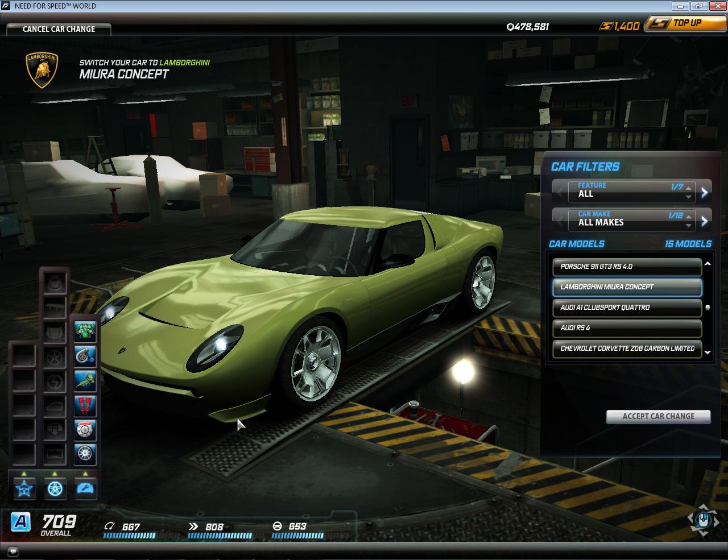This screenshot has height=560, width=728.
Task: Click the acceleration 808 stat bar
Action: click(x=220, y=536)
